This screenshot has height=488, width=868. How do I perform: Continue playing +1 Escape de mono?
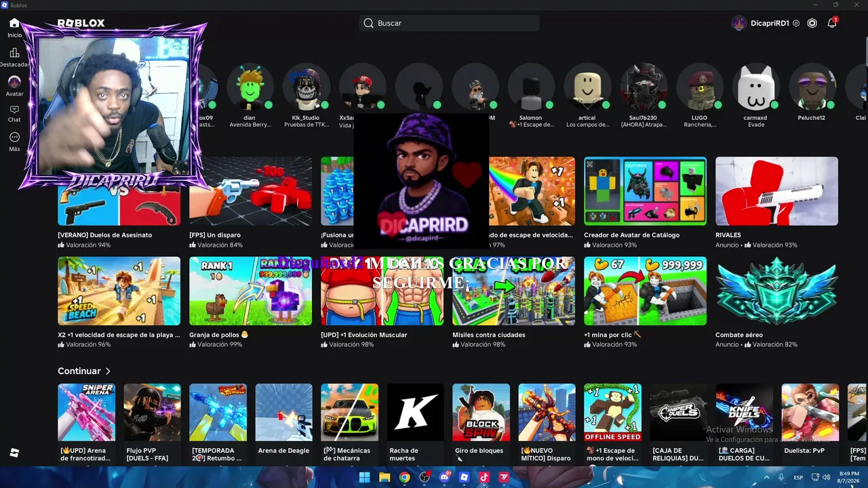613,423
